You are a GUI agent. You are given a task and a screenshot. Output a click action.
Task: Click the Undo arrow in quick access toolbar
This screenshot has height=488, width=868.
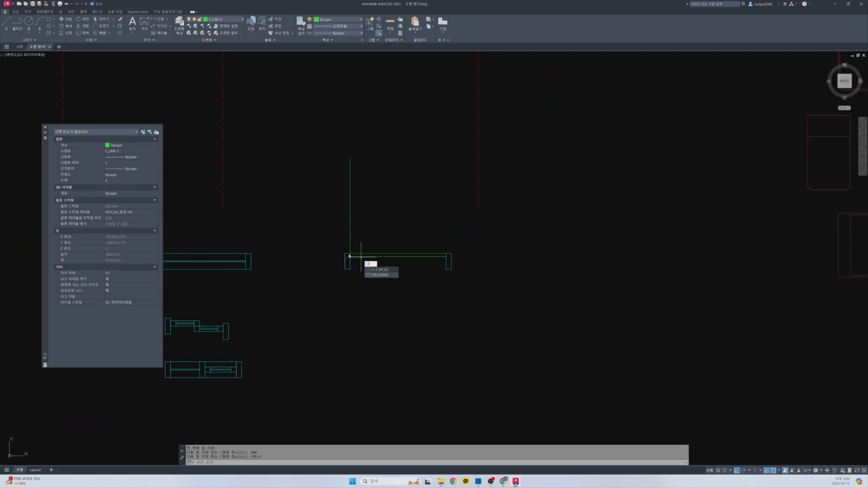pyautogui.click(x=66, y=4)
